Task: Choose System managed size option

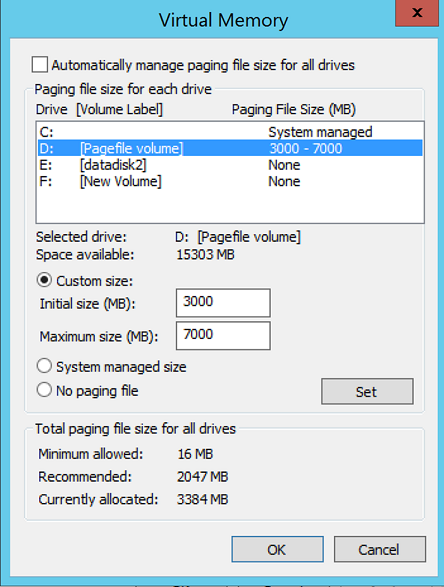Action: pos(44,366)
